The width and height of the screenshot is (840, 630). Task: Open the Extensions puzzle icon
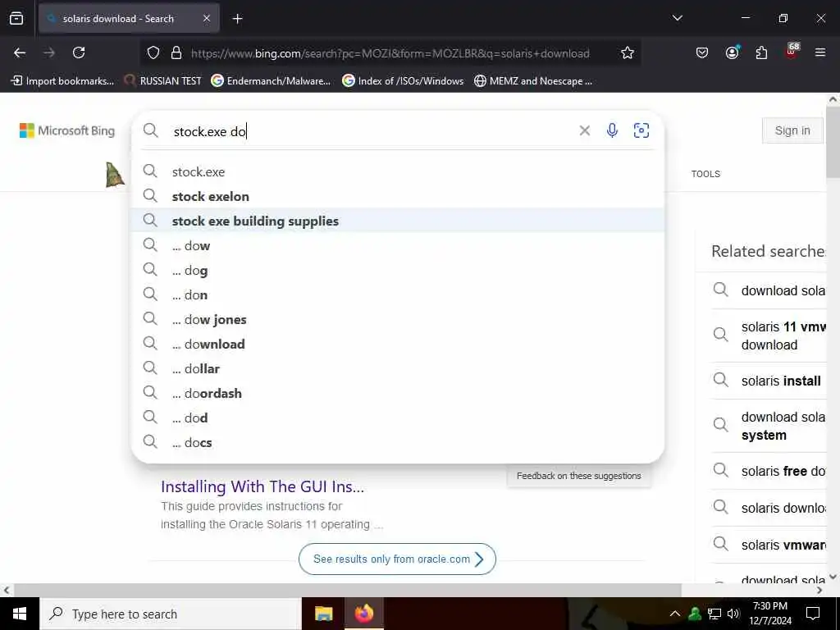[x=761, y=52]
